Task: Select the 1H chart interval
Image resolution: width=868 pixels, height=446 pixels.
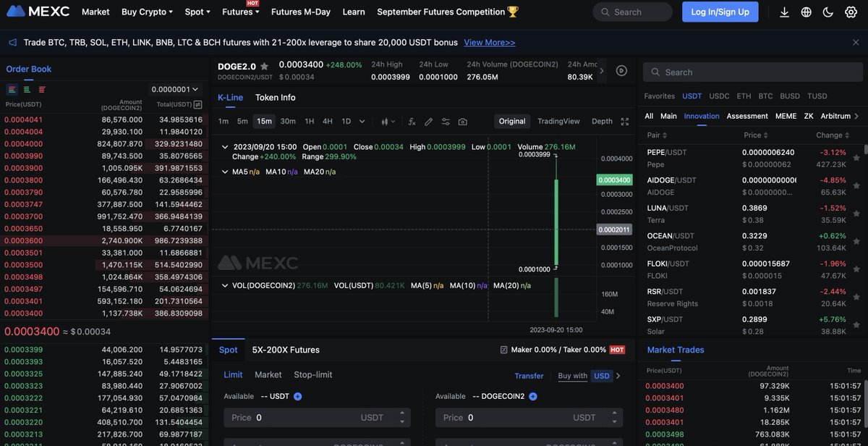Action: tap(309, 122)
